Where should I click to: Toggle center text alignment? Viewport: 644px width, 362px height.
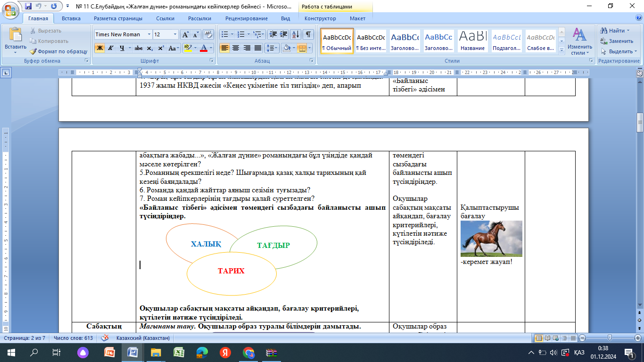point(235,48)
